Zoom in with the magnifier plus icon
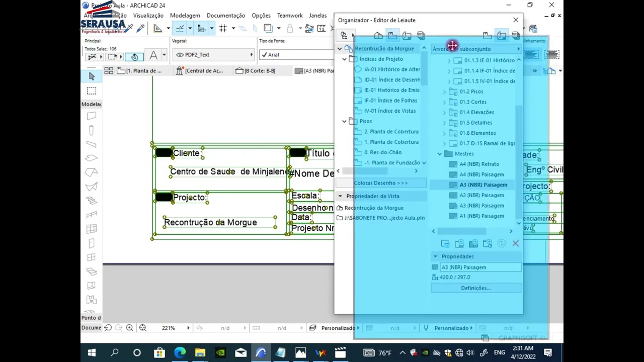 click(x=130, y=328)
